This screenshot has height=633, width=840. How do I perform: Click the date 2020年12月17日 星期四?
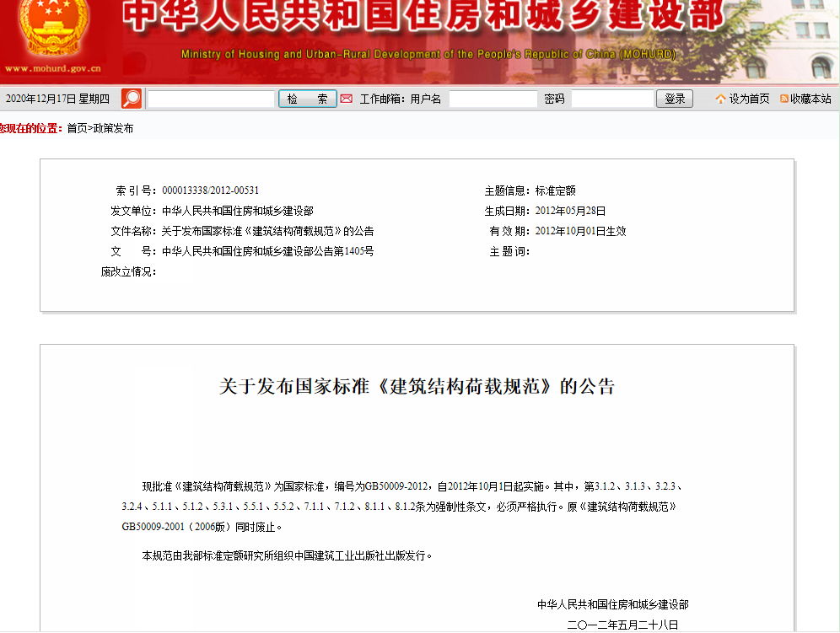(x=58, y=99)
